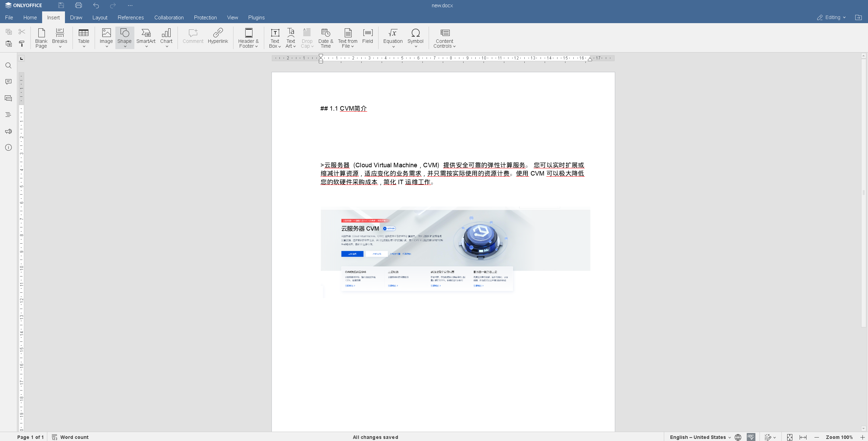Click the SmartArt icon
This screenshot has height=441, width=868.
pyautogui.click(x=146, y=33)
